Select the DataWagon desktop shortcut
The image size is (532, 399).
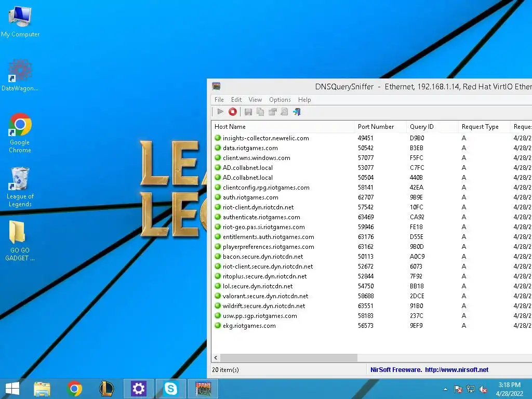click(x=20, y=75)
